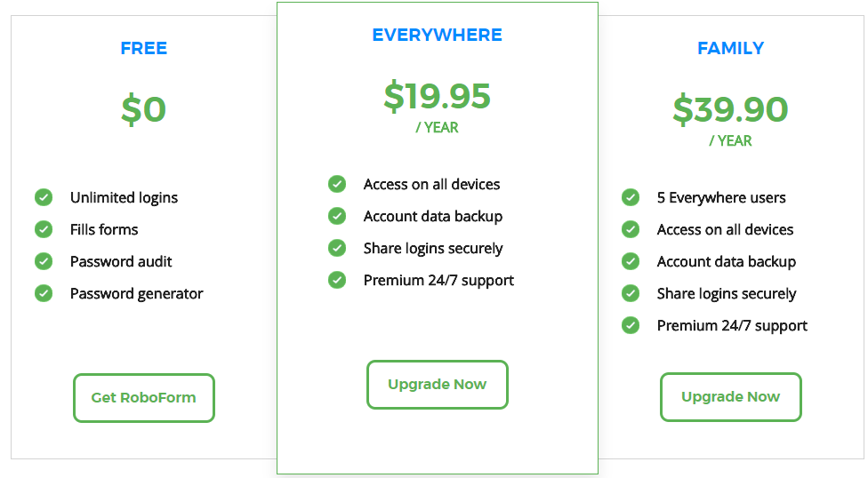Image resolution: width=868 pixels, height=478 pixels.
Task: Click the checkmark beside Everywhere's Account data backup
Action: point(337,216)
